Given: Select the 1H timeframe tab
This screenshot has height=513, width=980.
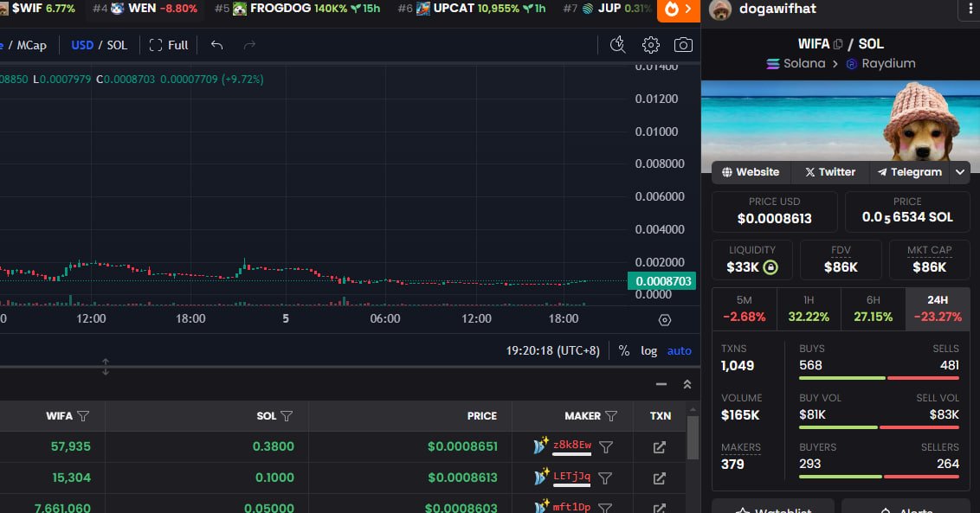Looking at the screenshot, I should [809, 309].
